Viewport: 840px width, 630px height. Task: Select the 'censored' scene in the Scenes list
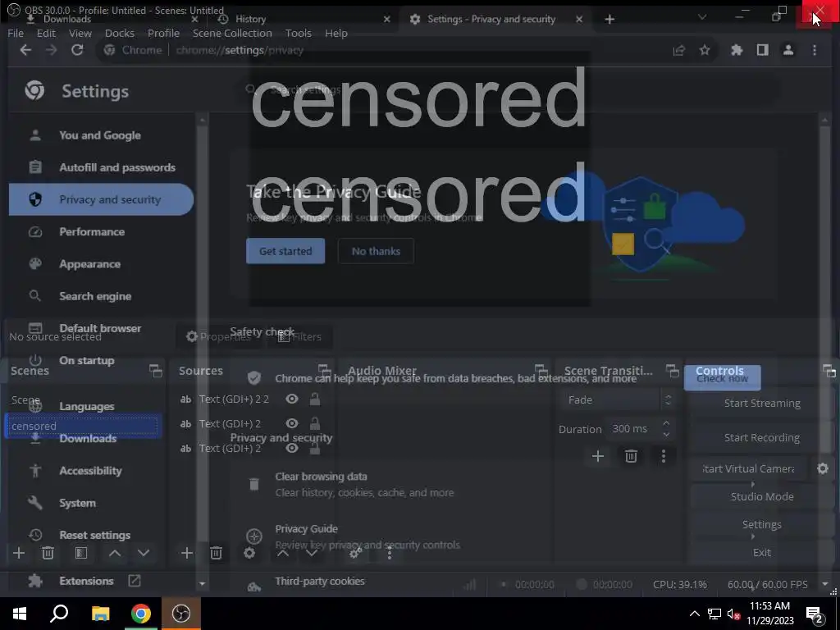click(83, 426)
